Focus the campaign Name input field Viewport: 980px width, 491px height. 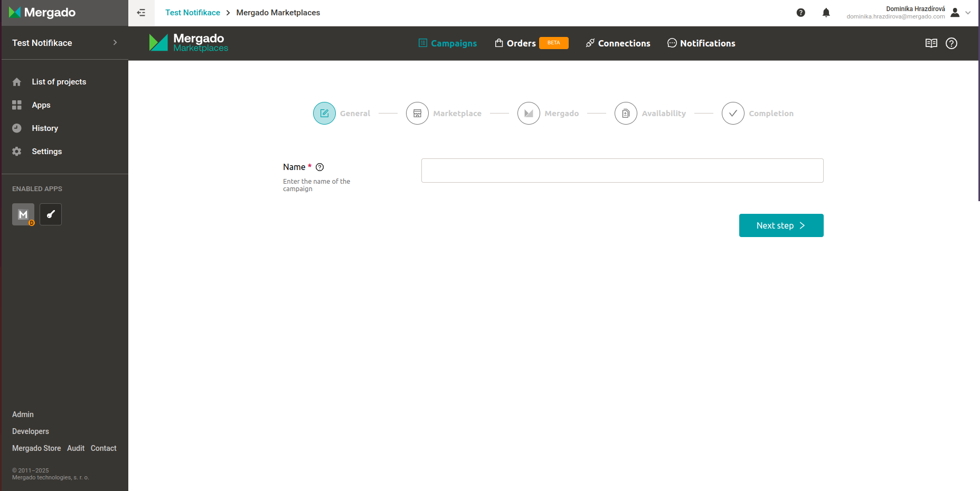622,171
